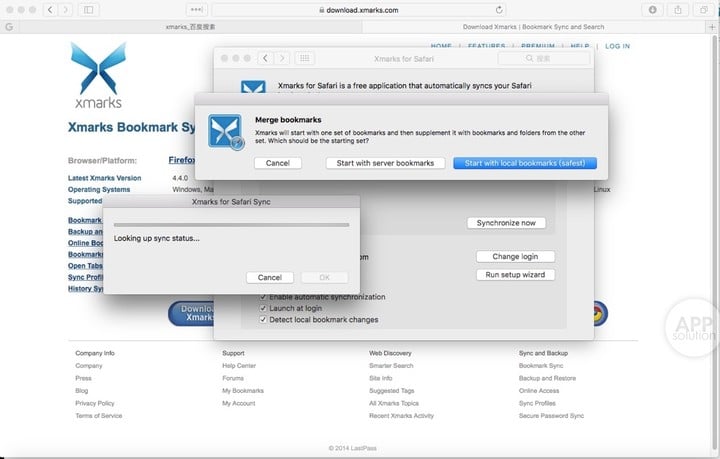This screenshot has width=720, height=459.
Task: Open Privacy Policy footer link
Action: click(x=95, y=403)
